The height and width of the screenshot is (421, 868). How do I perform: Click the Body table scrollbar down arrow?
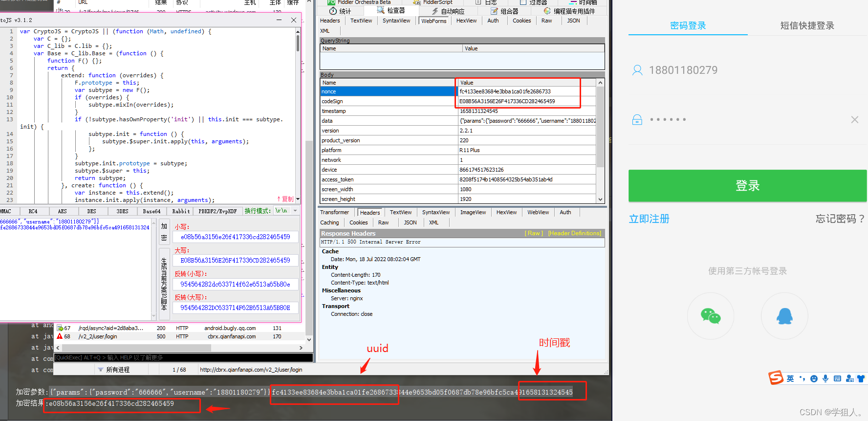pos(600,199)
